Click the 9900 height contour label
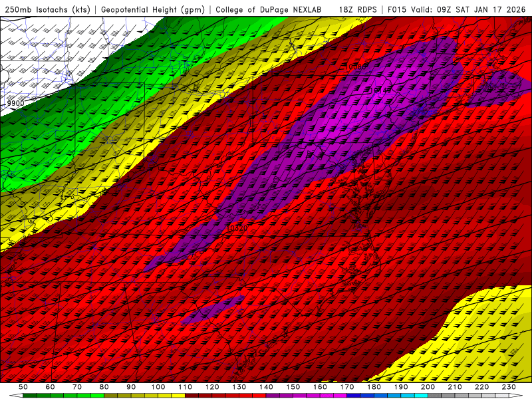Viewport: 532px width, 399px height. point(15,103)
